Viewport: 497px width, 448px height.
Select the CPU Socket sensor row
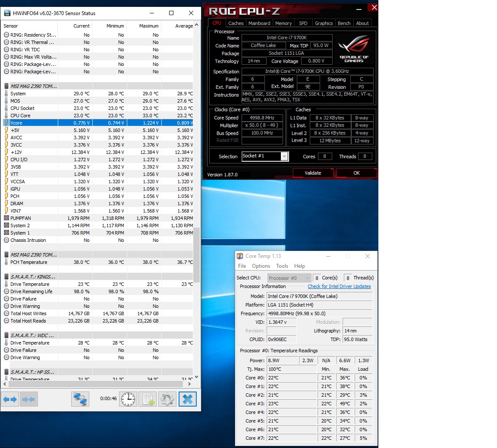(97, 108)
